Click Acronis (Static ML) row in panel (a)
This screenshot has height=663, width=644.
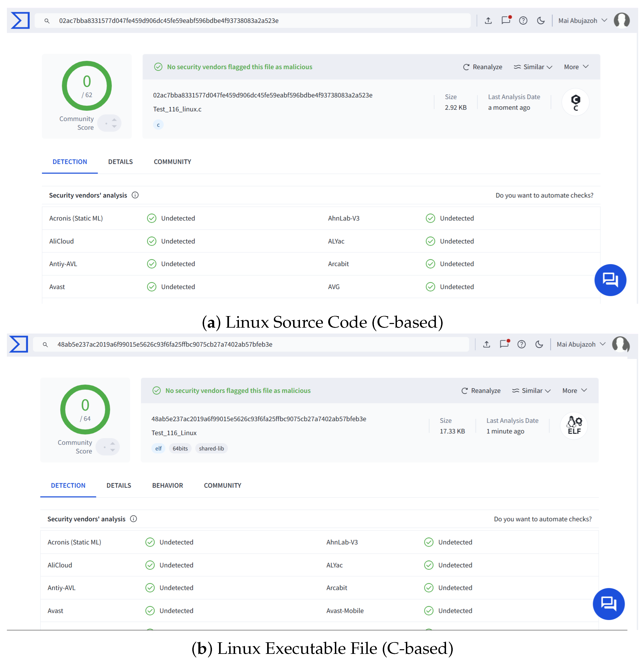(321, 218)
